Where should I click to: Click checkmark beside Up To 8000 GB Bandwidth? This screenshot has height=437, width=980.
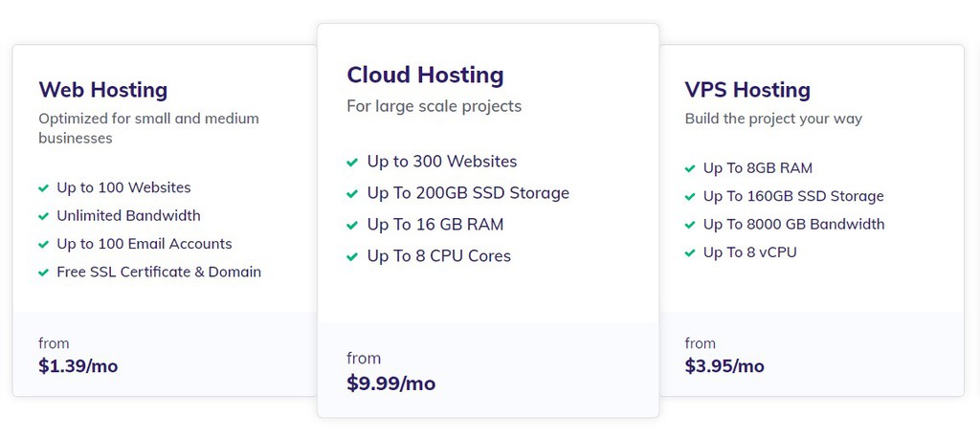(690, 226)
